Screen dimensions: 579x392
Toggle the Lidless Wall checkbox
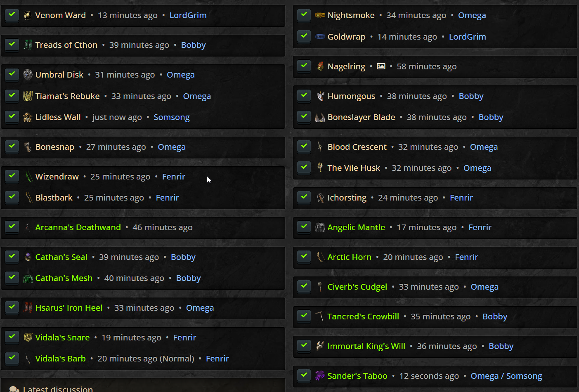(x=12, y=117)
